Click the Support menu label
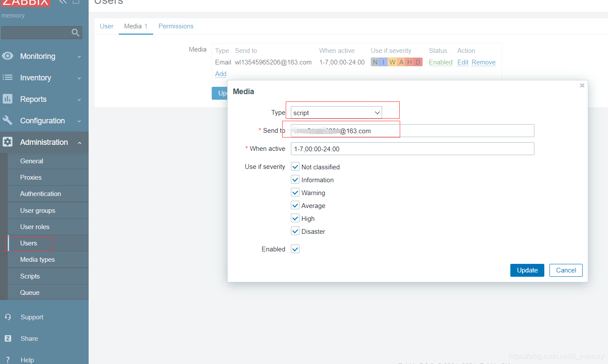 [x=32, y=317]
